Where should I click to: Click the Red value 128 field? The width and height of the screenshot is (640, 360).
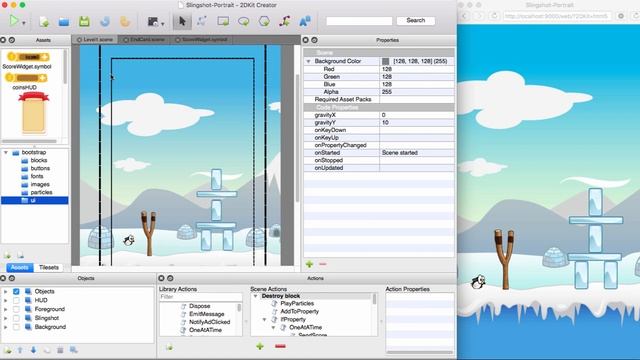pyautogui.click(x=417, y=69)
